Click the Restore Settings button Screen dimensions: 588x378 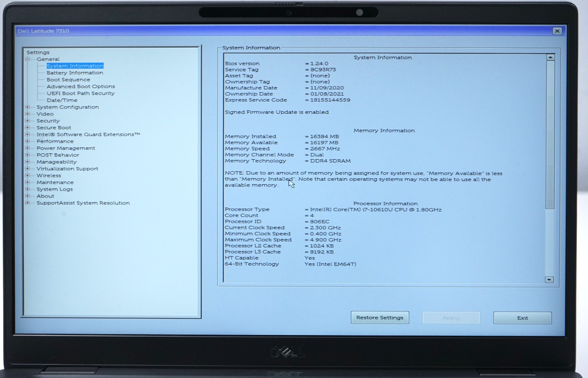(x=380, y=318)
